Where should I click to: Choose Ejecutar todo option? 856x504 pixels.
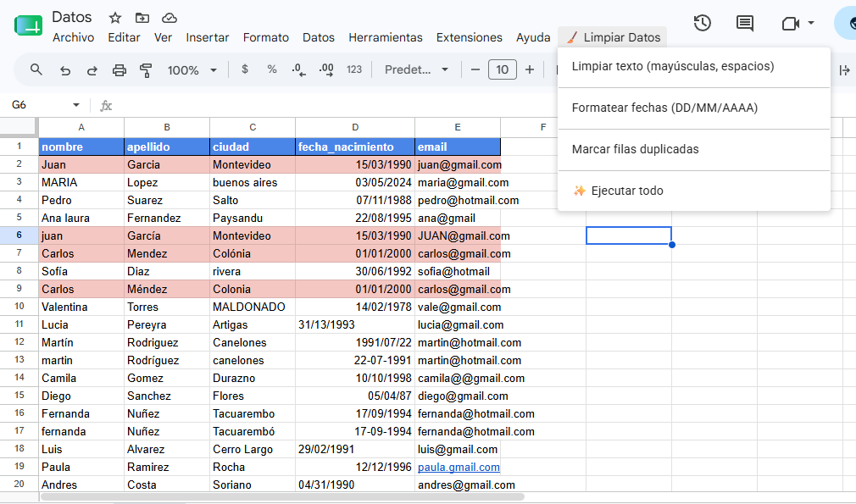click(694, 191)
